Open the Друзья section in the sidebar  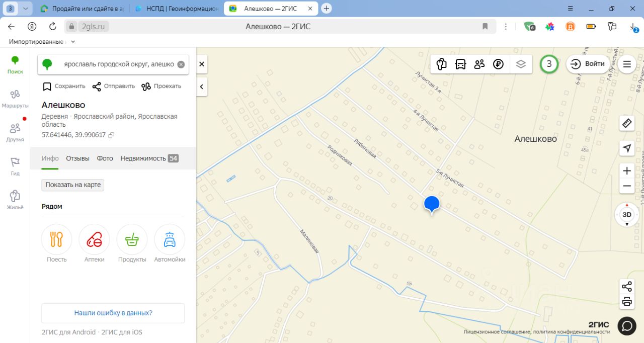pos(15,132)
